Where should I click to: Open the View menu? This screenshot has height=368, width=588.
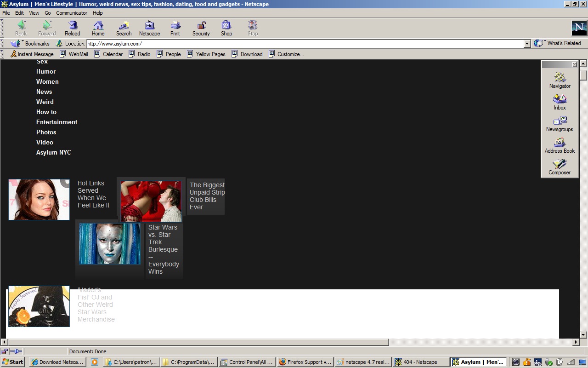(34, 13)
